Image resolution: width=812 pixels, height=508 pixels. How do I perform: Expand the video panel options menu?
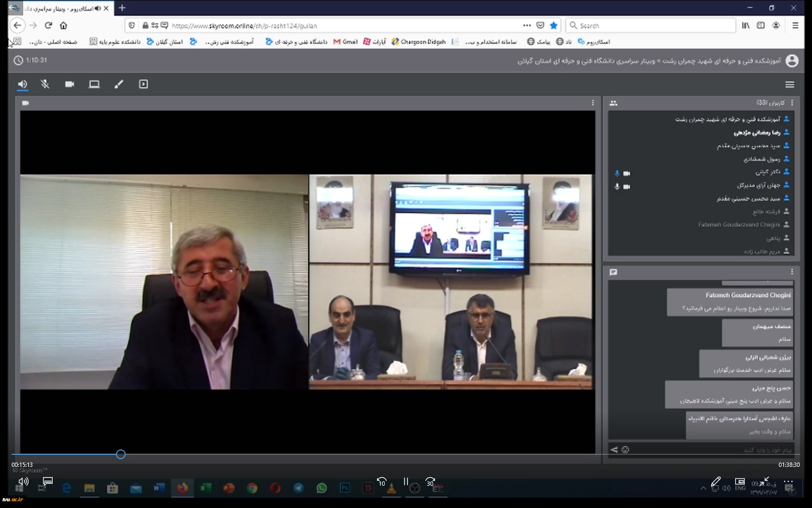click(x=593, y=103)
